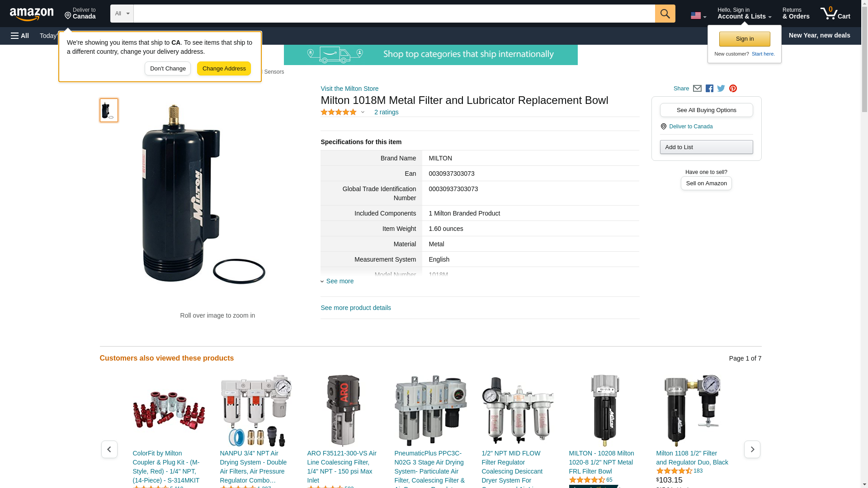
Task: Open the All hamburger menu
Action: [x=20, y=36]
